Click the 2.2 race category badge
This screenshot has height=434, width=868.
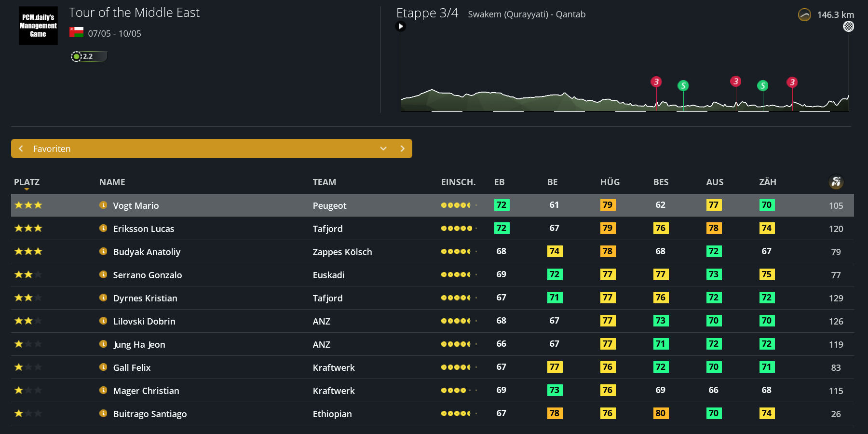[x=88, y=56]
